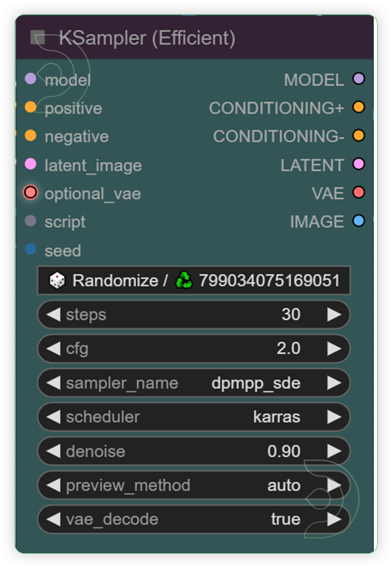Image resolution: width=392 pixels, height=568 pixels.
Task: Click the seed number value field
Action: [271, 279]
